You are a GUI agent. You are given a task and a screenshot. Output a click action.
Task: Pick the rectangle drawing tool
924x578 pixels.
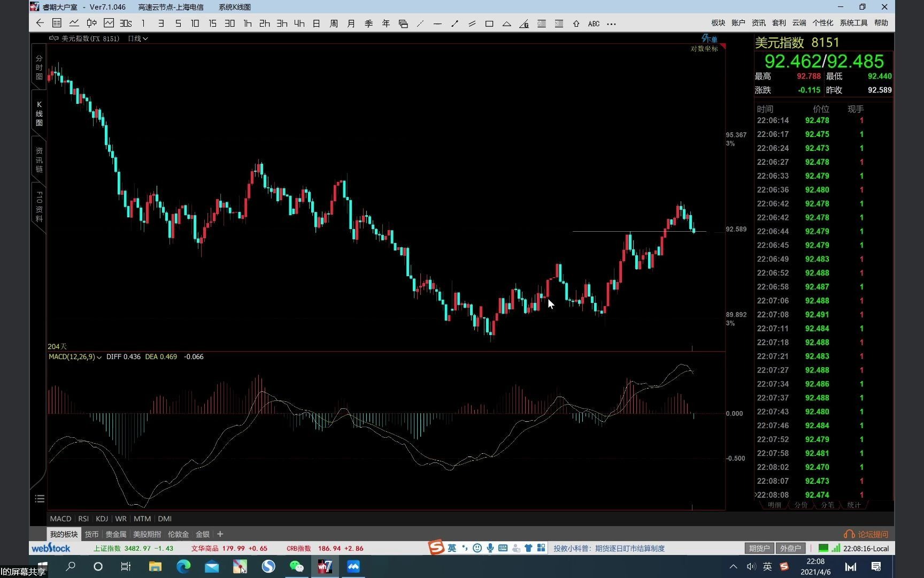[489, 24]
